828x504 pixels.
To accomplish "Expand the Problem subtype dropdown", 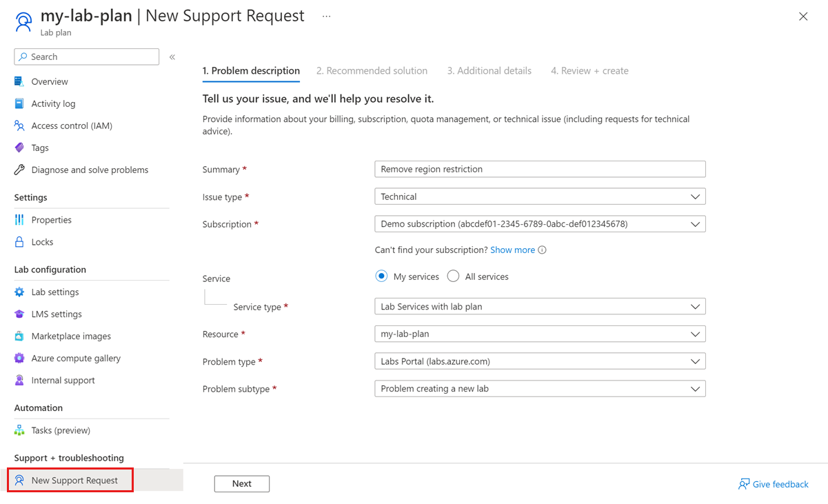I will pos(540,389).
